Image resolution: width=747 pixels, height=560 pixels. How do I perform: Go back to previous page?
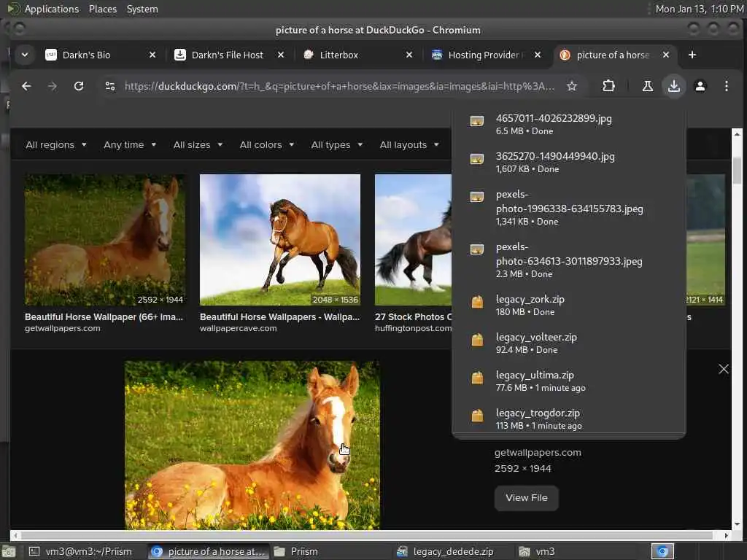[x=26, y=86]
